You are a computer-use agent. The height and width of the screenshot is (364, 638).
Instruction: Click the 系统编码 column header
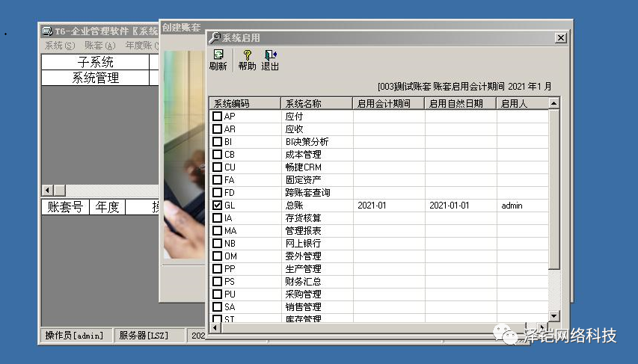(x=245, y=104)
